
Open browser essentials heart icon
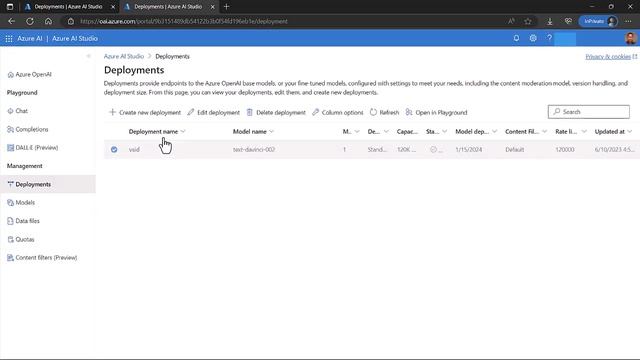click(x=568, y=21)
